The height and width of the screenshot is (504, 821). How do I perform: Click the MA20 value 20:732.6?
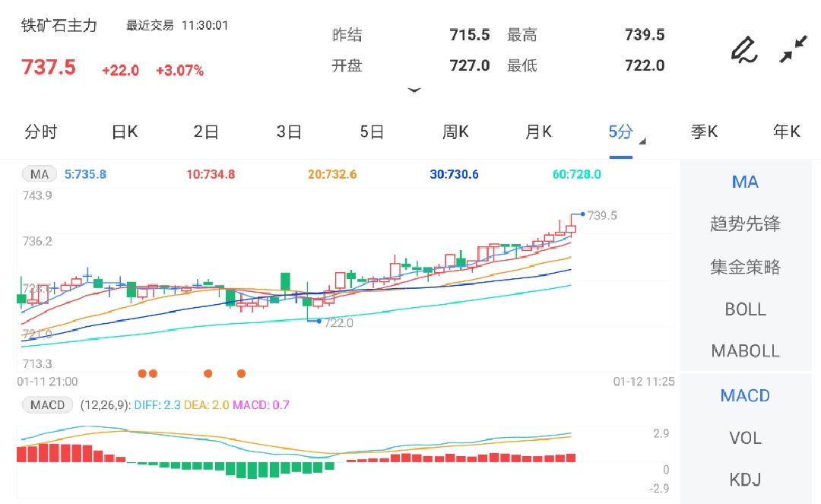point(332,174)
